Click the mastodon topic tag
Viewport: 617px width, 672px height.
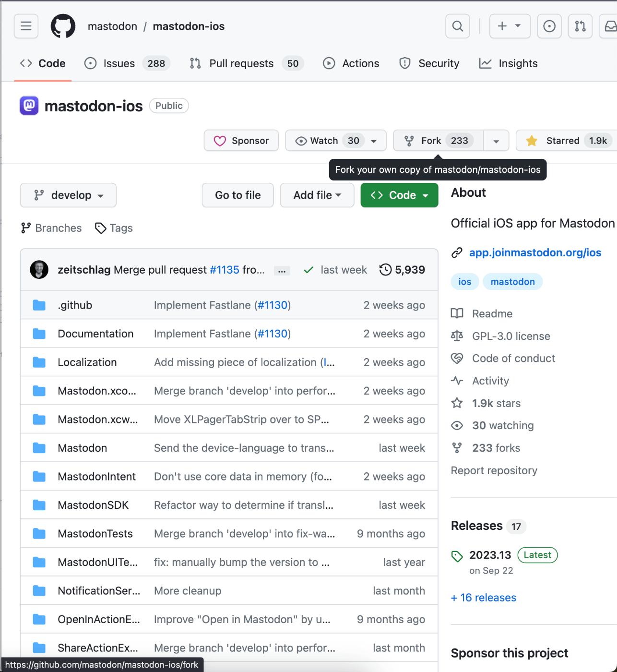click(x=512, y=282)
